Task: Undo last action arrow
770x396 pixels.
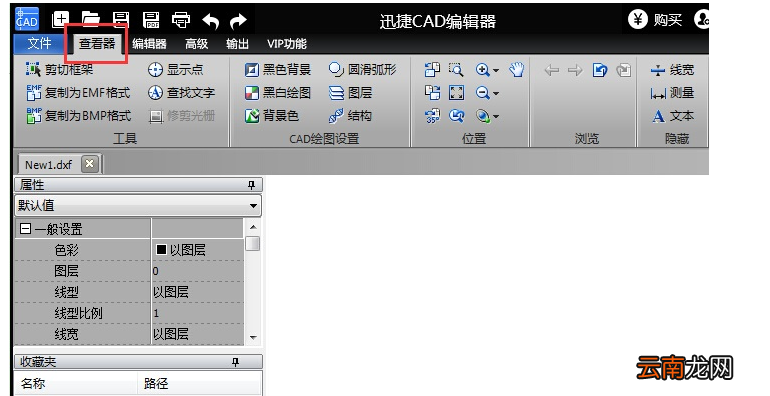Action: click(x=211, y=21)
